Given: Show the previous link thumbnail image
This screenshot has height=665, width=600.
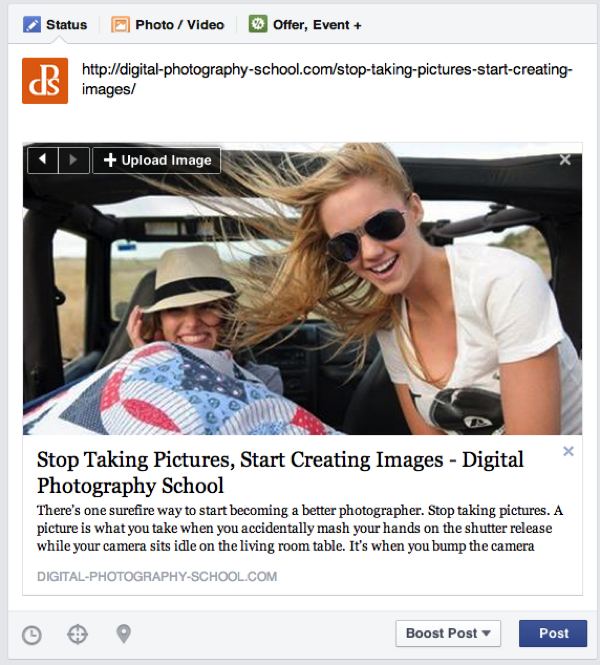Looking at the screenshot, I should click(43, 160).
